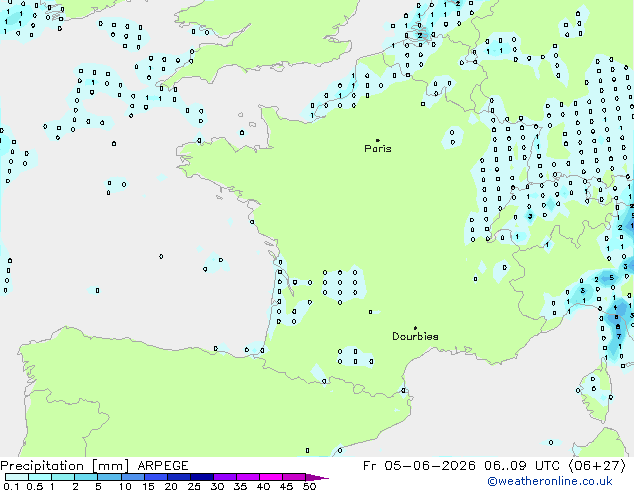Pick purple legend swatch between 30 and 35
This screenshot has width=634, height=490.
pyautogui.click(x=225, y=477)
